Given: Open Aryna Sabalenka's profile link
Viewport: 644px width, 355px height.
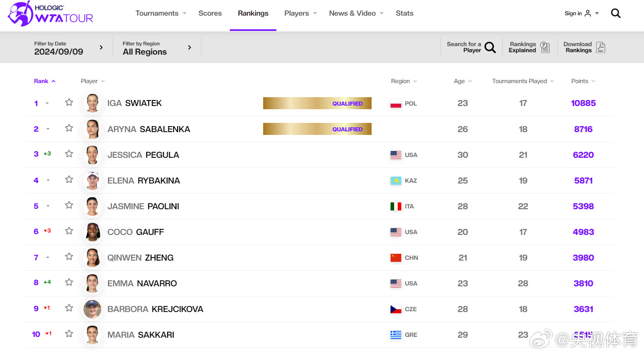Looking at the screenshot, I should [x=149, y=129].
